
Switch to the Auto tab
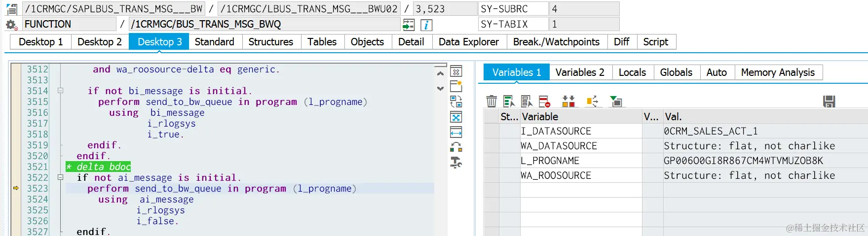[717, 72]
